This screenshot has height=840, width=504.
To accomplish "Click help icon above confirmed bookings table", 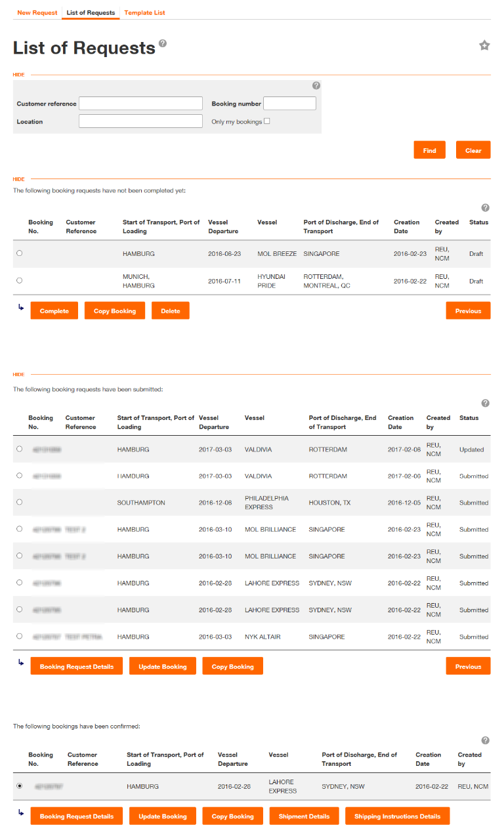I will [x=486, y=740].
